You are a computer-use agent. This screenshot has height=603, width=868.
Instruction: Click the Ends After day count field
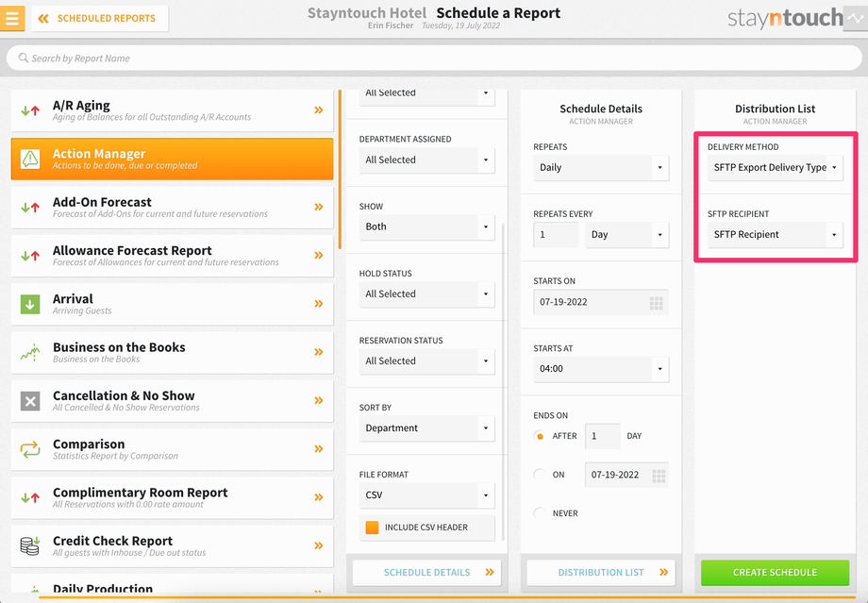pos(602,436)
